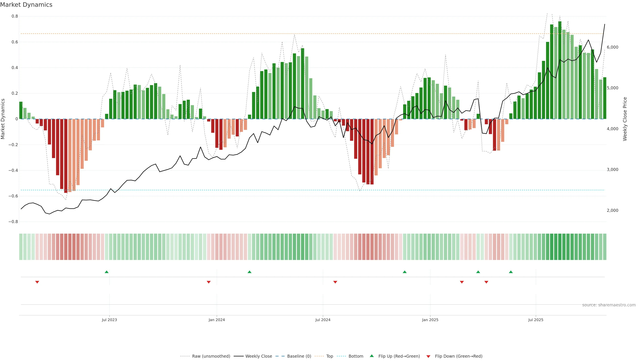Click red Flip Down marker just after Jul 2024
Screen dimensions: 644x362
(x=335, y=282)
